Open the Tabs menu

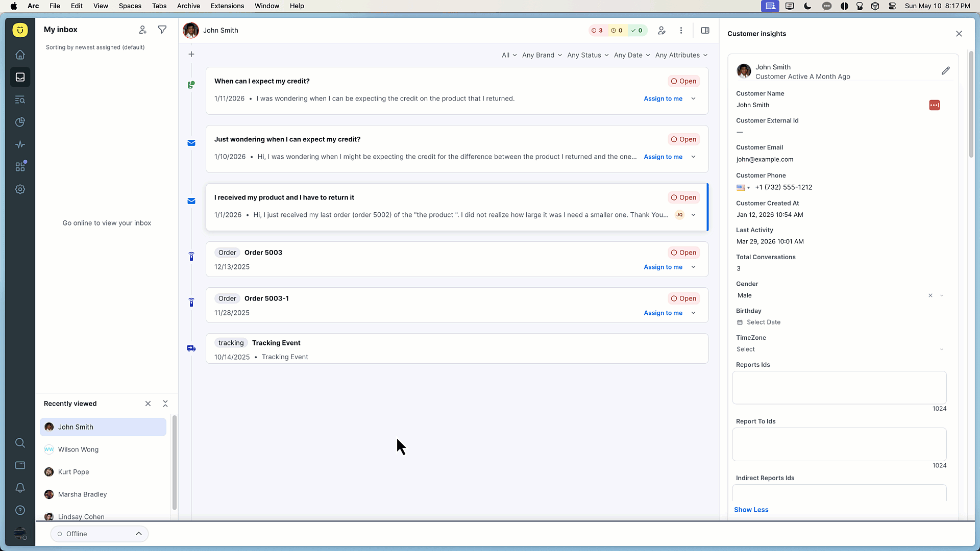159,6
